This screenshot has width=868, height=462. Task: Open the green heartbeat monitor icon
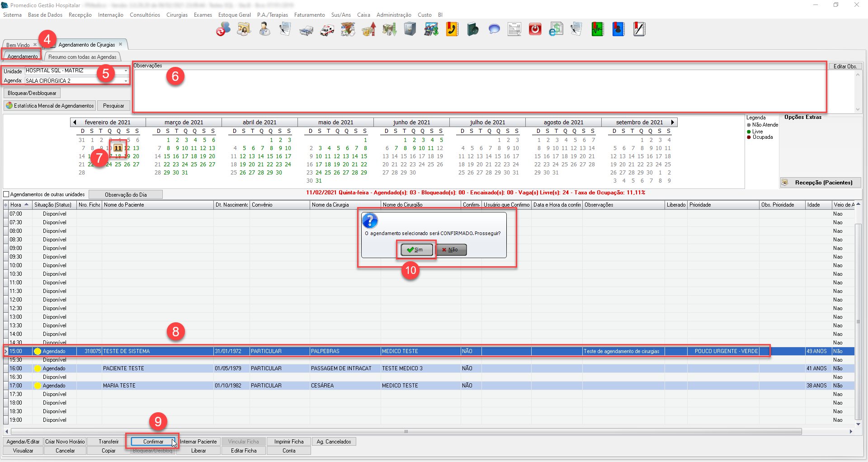[598, 30]
